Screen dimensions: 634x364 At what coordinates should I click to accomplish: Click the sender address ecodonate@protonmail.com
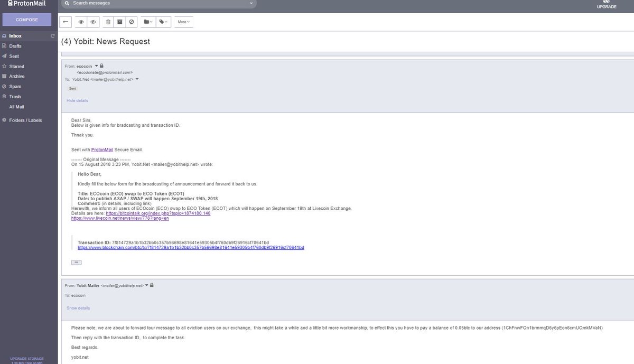pyautogui.click(x=105, y=72)
